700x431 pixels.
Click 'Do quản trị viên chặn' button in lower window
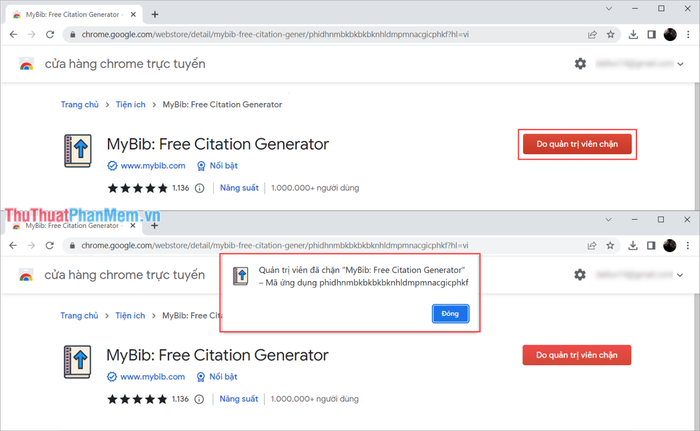point(577,355)
